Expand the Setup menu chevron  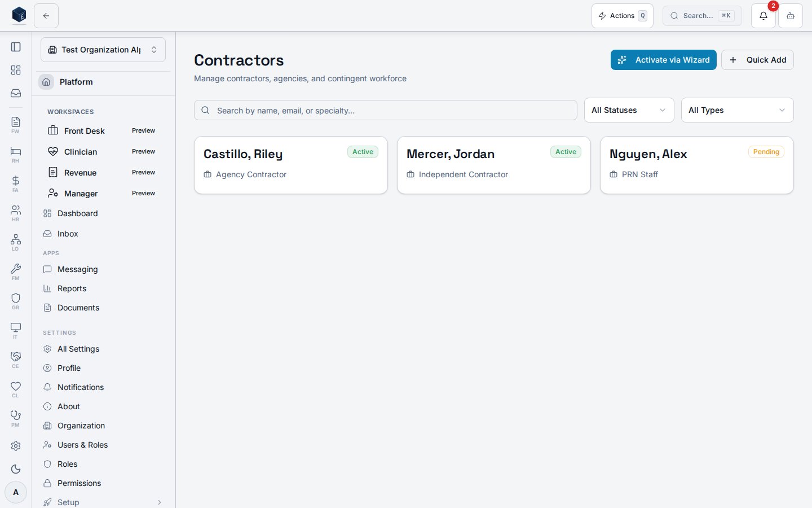click(x=160, y=502)
